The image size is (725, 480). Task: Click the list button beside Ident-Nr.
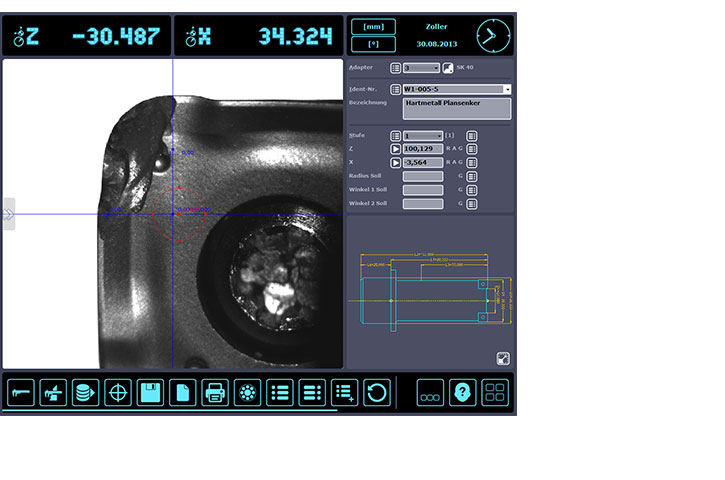396,90
